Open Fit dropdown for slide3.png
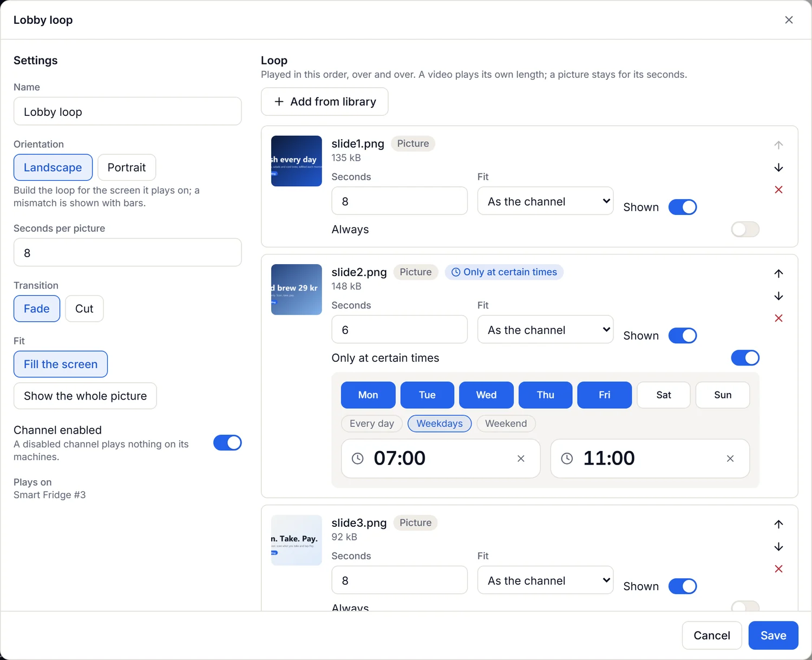The width and height of the screenshot is (812, 660). (x=545, y=580)
